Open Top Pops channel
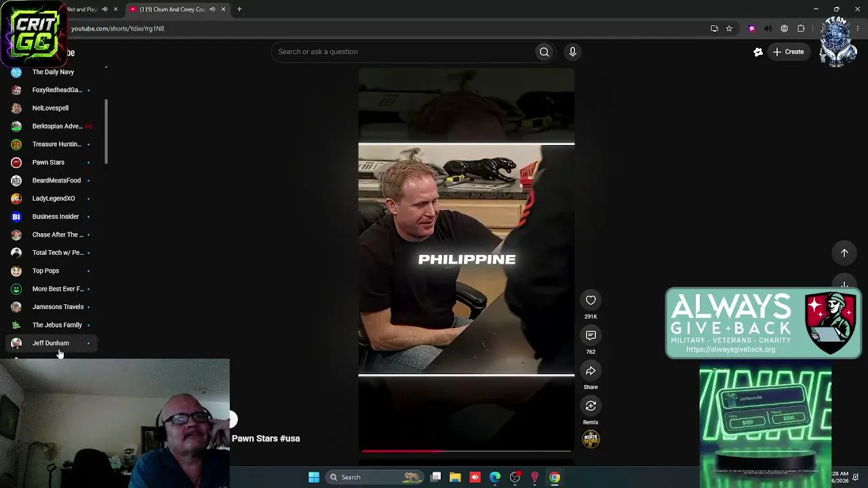This screenshot has height=488, width=868. 53,271
